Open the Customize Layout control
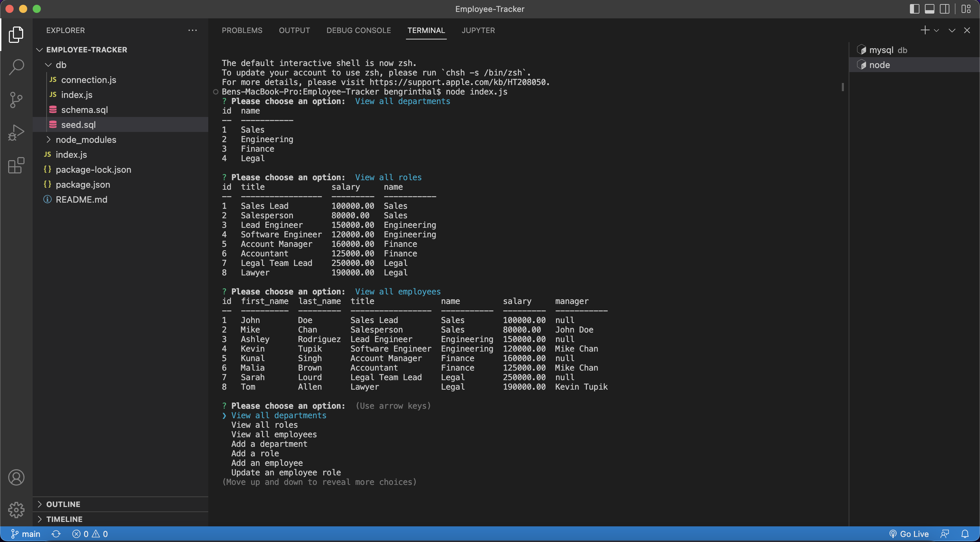 [966, 9]
